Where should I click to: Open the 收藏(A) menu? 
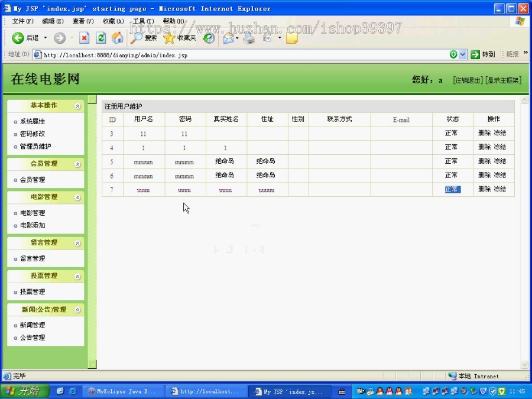click(113, 21)
